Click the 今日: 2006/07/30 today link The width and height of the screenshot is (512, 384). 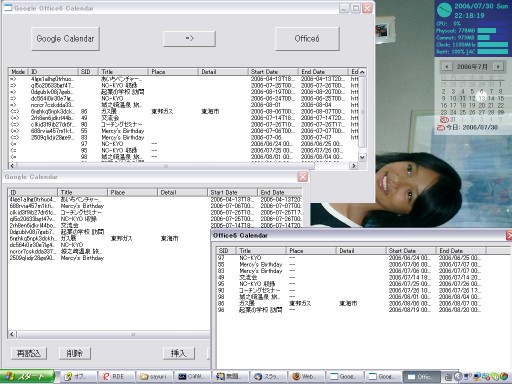[472, 128]
